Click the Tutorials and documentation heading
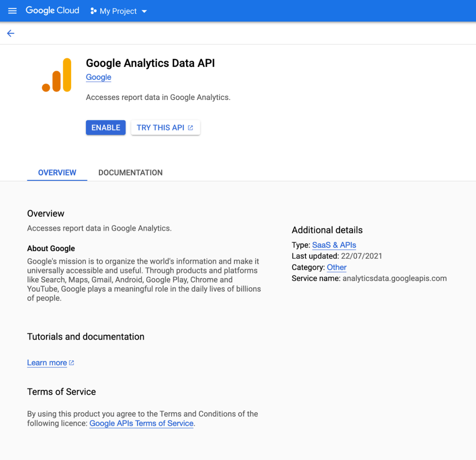The image size is (476, 460). [x=86, y=337]
